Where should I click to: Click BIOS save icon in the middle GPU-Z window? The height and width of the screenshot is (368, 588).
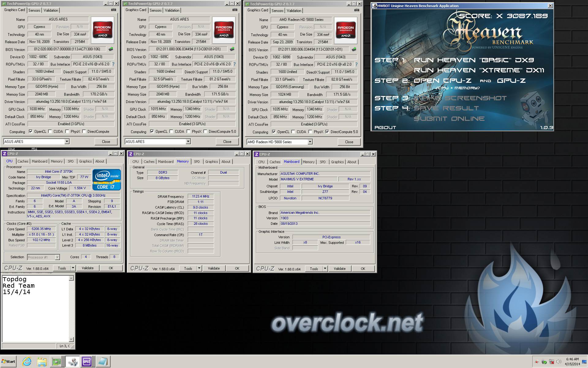coord(232,49)
